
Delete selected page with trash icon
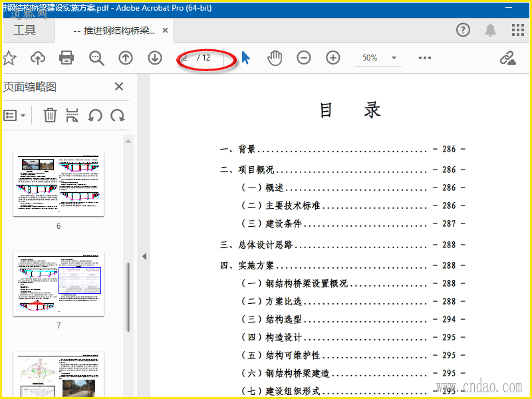point(49,115)
